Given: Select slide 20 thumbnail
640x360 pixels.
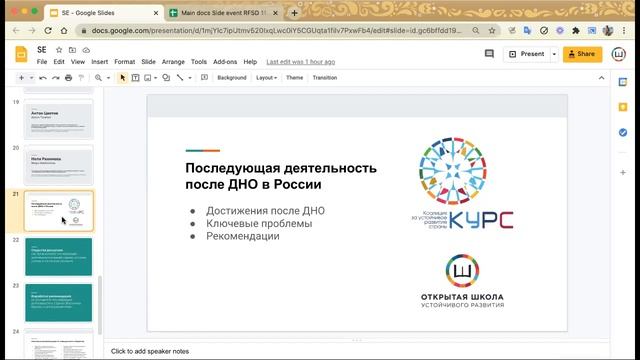Looking at the screenshot, I should pos(59,165).
